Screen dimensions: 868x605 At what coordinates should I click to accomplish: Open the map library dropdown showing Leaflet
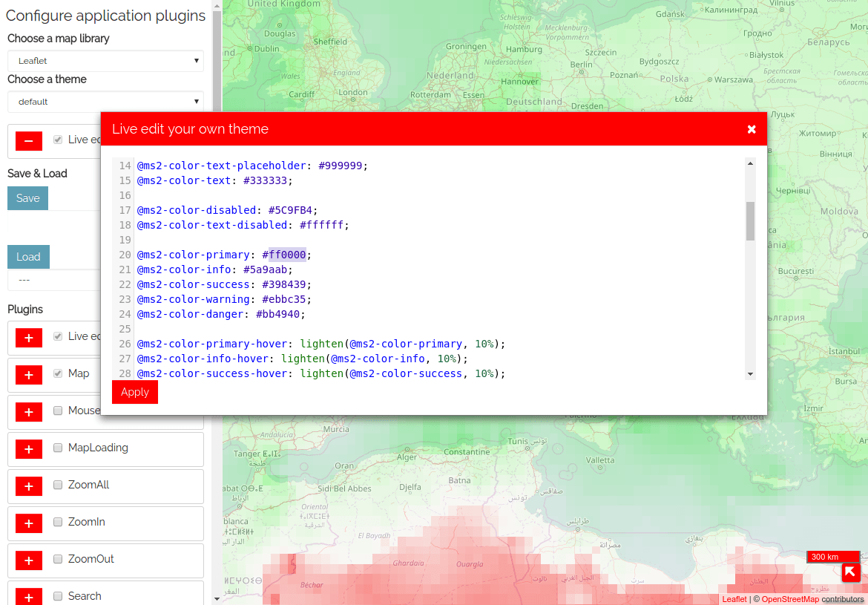(105, 61)
